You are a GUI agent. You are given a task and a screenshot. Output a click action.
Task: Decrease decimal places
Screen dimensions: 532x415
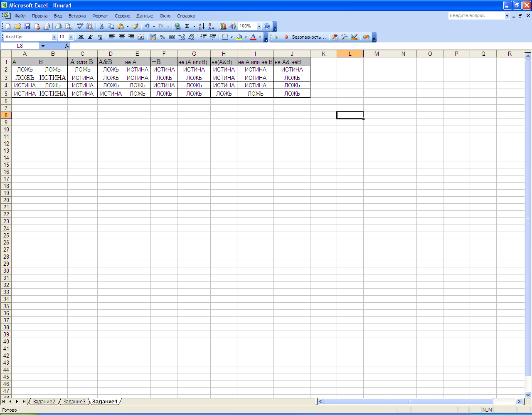pos(191,37)
